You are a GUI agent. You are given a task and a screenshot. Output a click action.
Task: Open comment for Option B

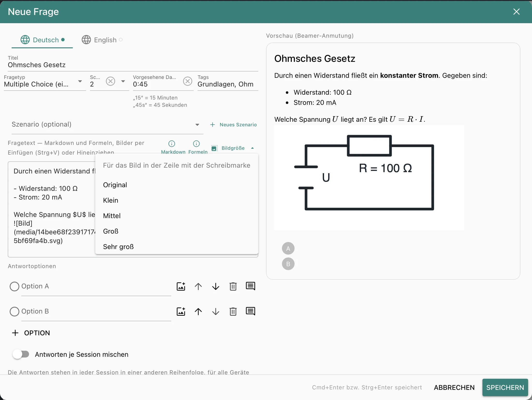[x=251, y=311]
